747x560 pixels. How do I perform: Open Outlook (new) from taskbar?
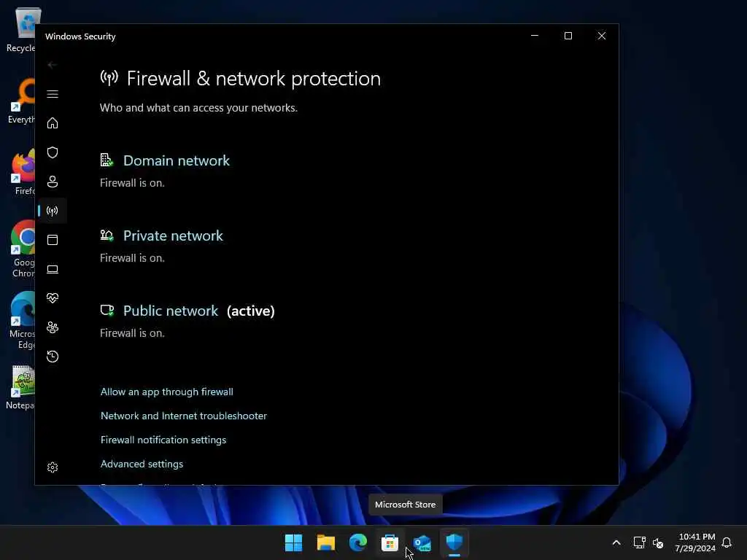point(422,542)
